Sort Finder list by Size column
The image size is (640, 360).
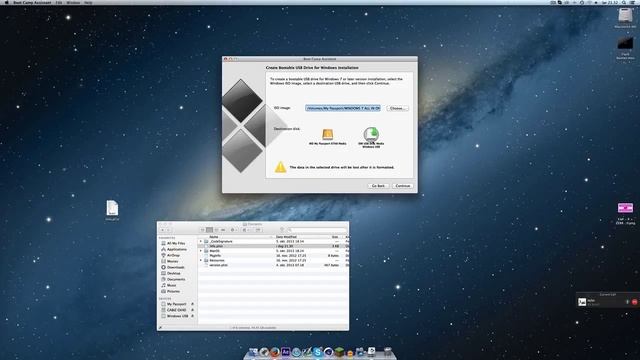(336, 237)
